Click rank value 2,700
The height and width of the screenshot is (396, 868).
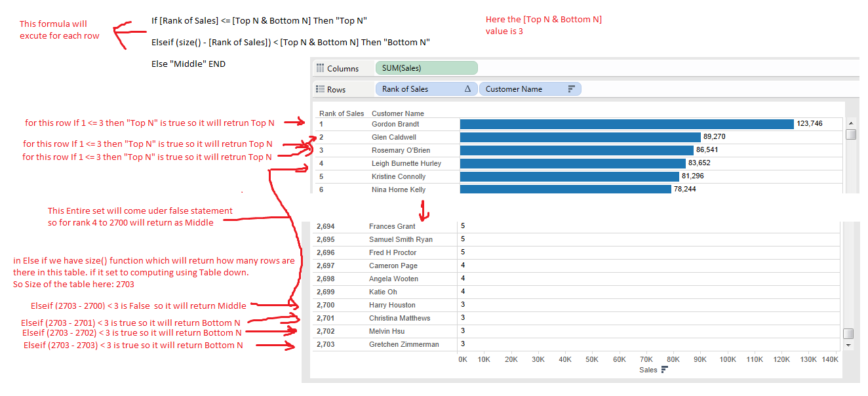click(326, 305)
